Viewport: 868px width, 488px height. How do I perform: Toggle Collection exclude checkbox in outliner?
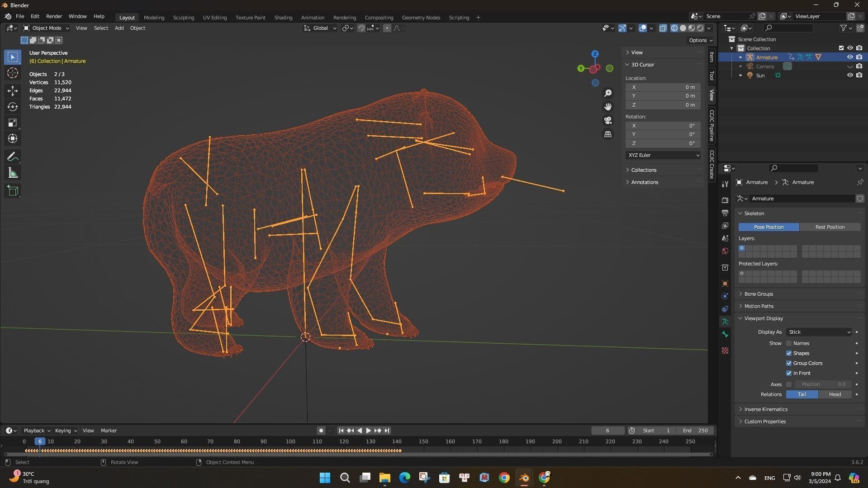click(x=841, y=48)
